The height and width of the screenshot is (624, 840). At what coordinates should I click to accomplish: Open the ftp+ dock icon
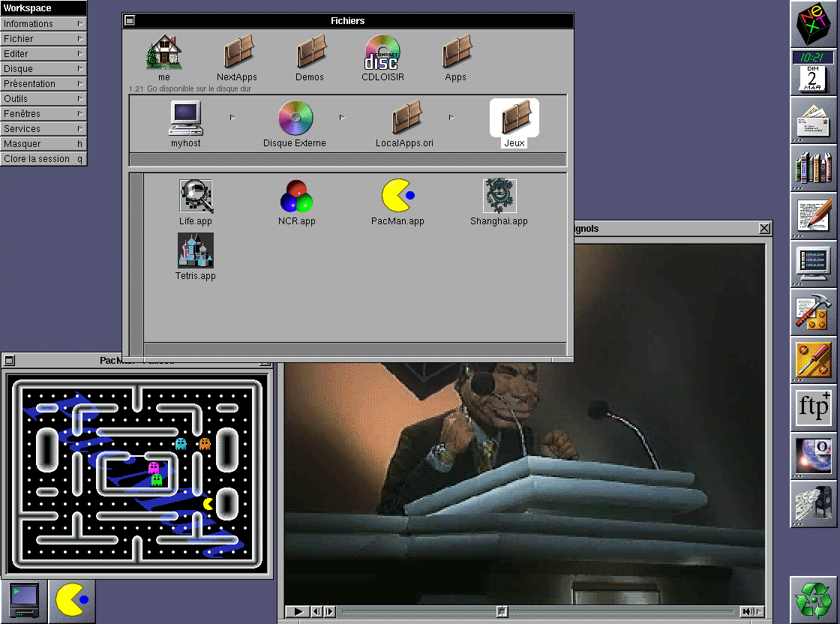click(x=813, y=408)
